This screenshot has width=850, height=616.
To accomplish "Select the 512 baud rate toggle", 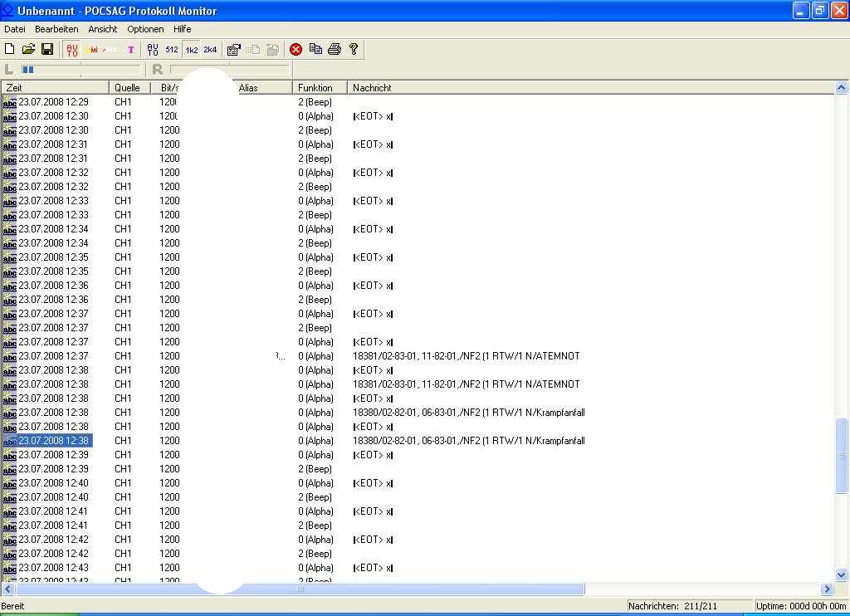I will click(x=172, y=50).
